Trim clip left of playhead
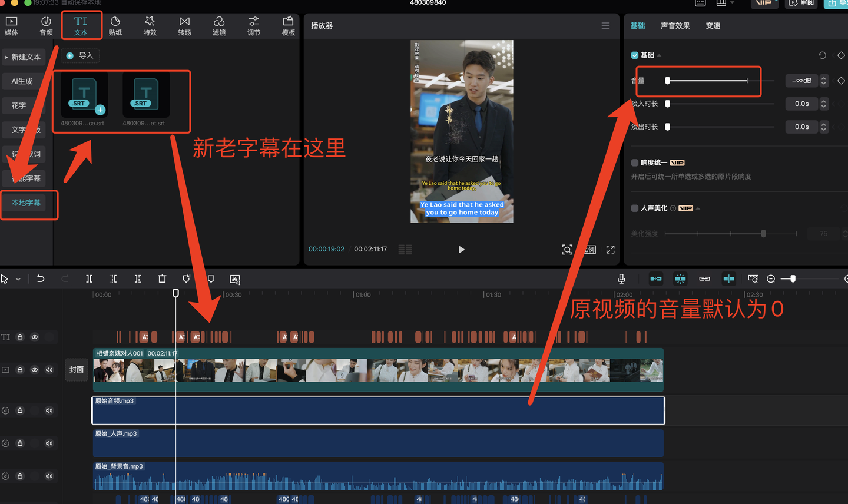 pyautogui.click(x=114, y=278)
